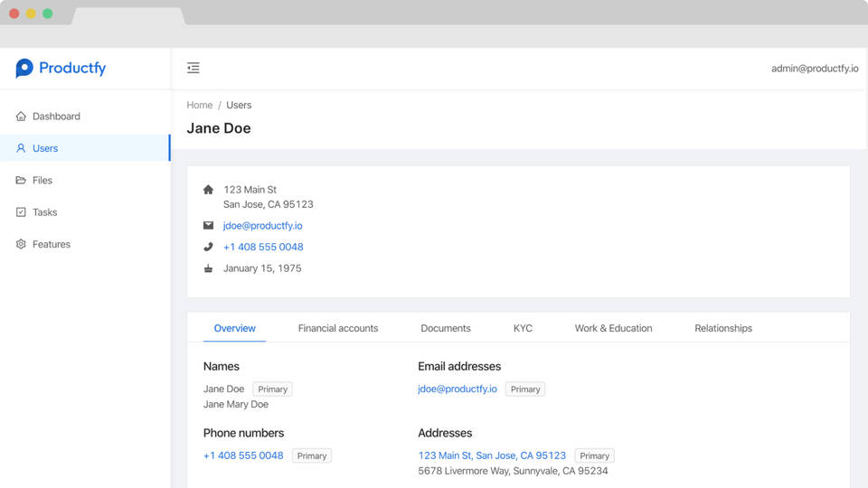Select Users in the sidebar menu
Screen dimensions: 868x488
coord(45,148)
